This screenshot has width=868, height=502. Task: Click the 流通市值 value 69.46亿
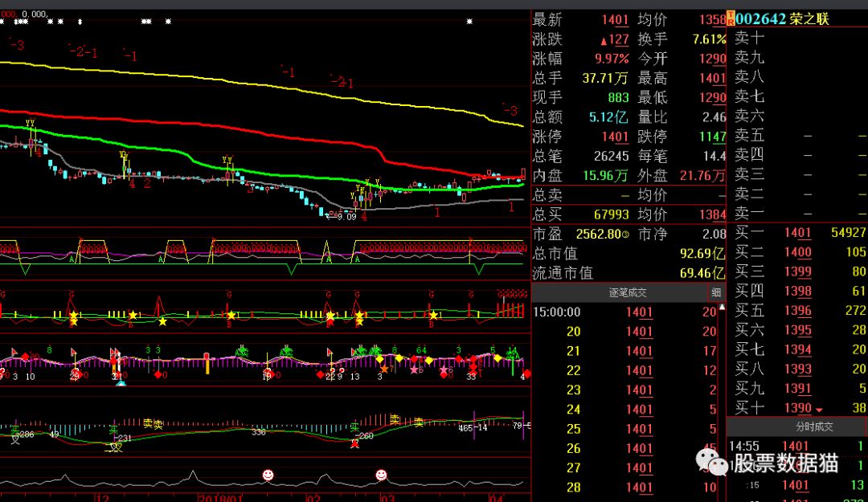702,273
